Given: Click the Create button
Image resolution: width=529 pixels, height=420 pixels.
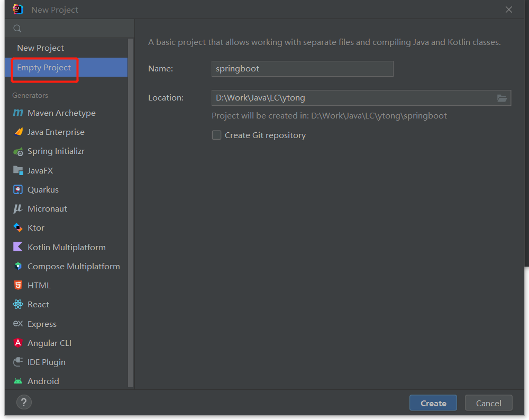Looking at the screenshot, I should 433,403.
